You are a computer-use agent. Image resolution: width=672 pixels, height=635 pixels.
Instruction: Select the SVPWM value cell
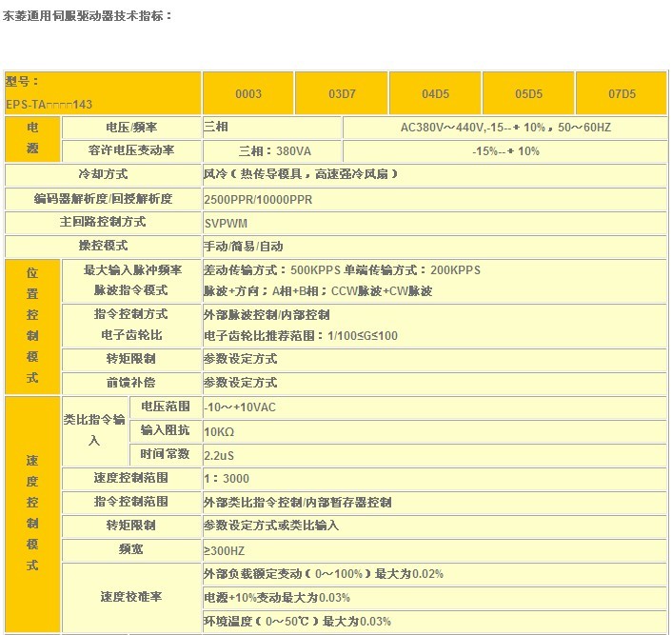tap(435, 223)
